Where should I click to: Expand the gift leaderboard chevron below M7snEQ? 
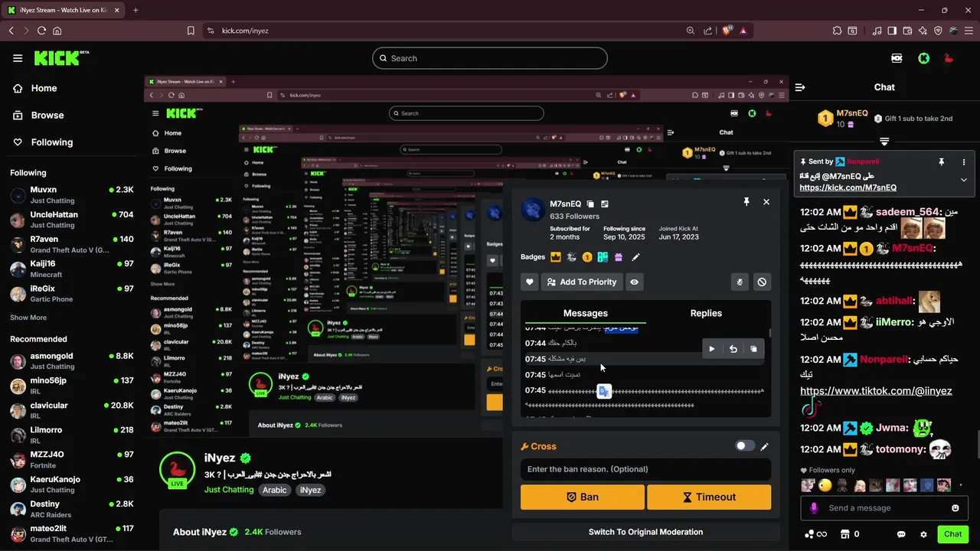pos(884,142)
